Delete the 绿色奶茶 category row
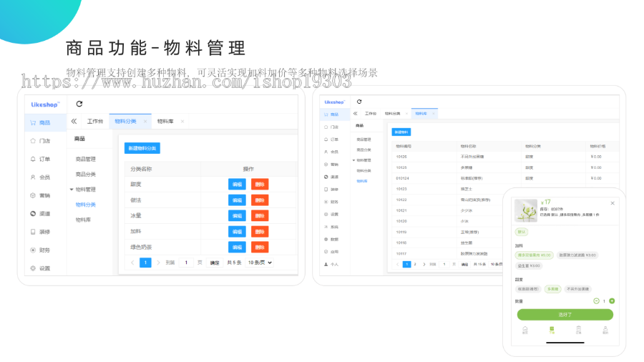644x362 pixels. tap(260, 248)
